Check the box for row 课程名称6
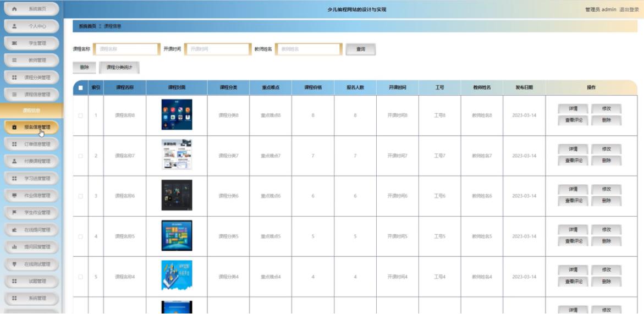This screenshot has height=314, width=644. pyautogui.click(x=80, y=196)
